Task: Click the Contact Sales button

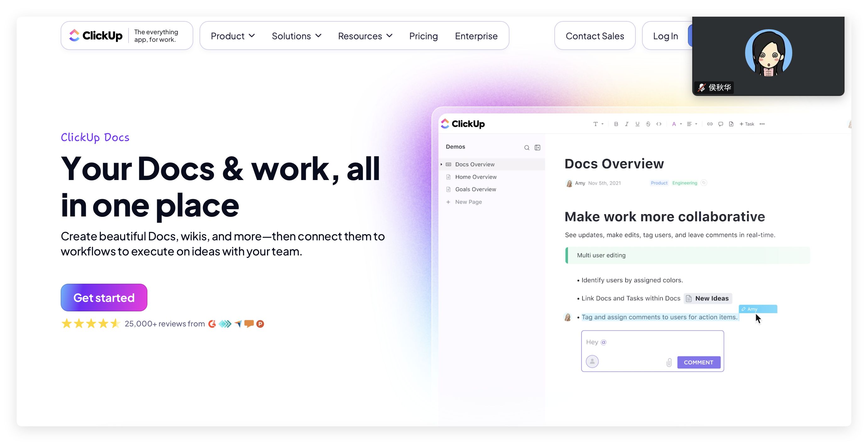Action: [x=594, y=36]
